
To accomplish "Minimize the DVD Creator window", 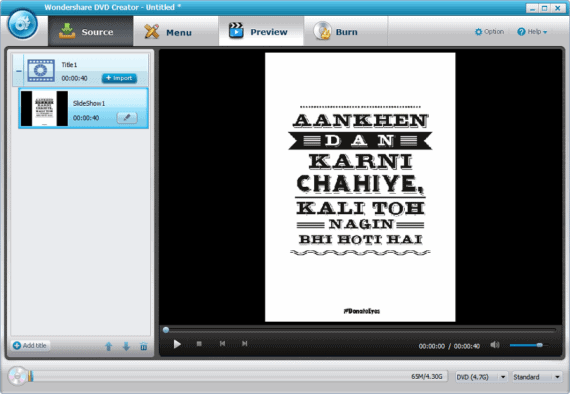I will pyautogui.click(x=532, y=8).
